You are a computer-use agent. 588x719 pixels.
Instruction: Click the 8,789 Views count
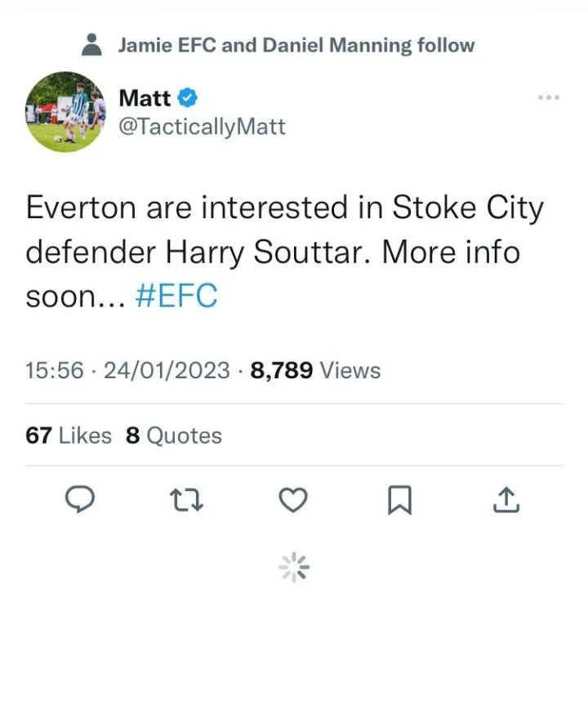[316, 371]
